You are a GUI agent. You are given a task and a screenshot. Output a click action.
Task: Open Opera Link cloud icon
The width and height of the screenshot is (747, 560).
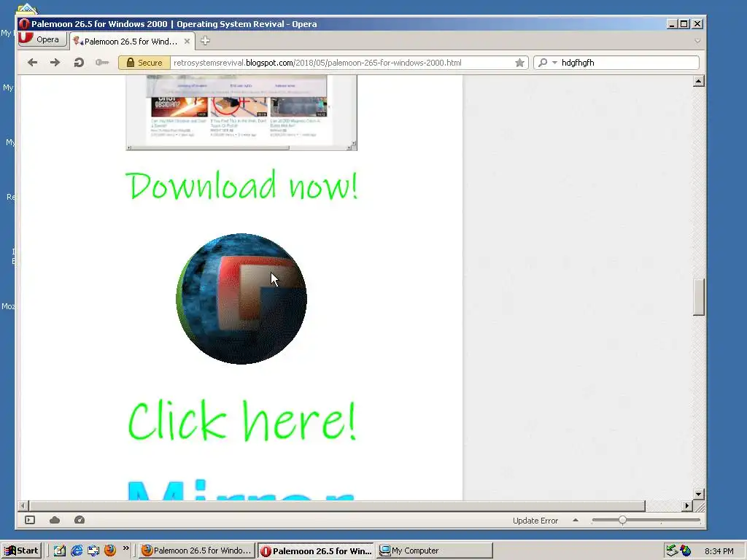[55, 520]
